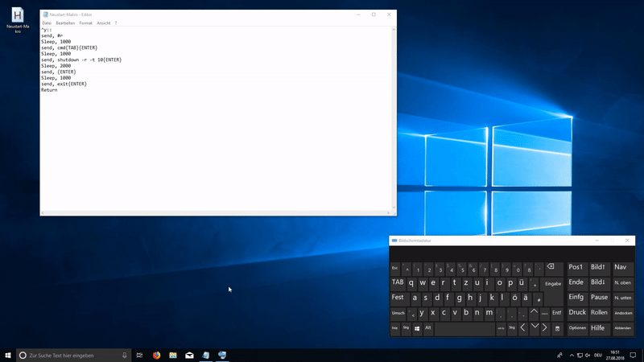This screenshot has height=362, width=644.
Task: Tap the Andocken key on the on-screen keyboard
Action: [x=623, y=313]
